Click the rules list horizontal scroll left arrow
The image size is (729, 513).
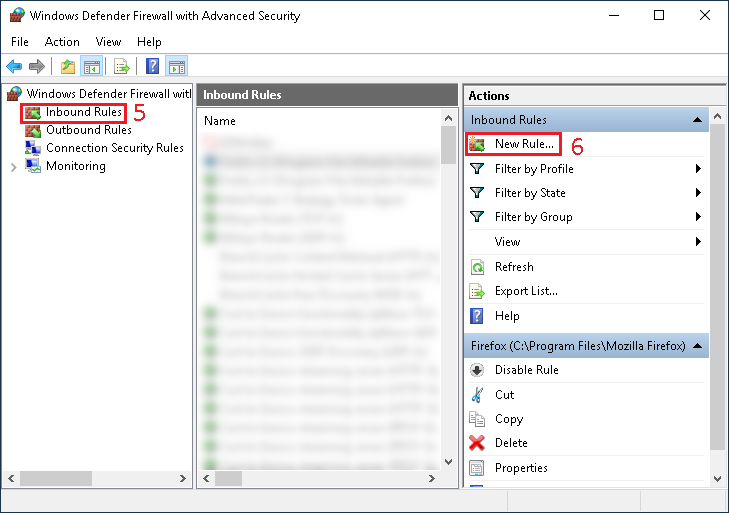(206, 478)
